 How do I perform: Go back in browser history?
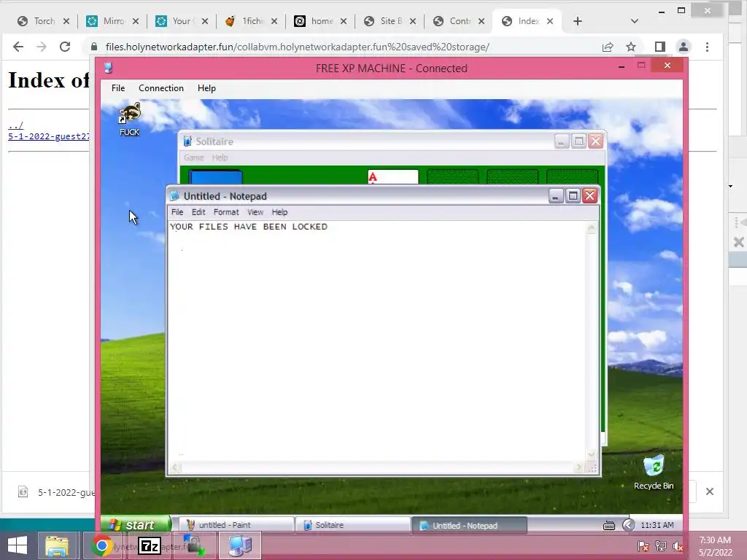point(18,47)
